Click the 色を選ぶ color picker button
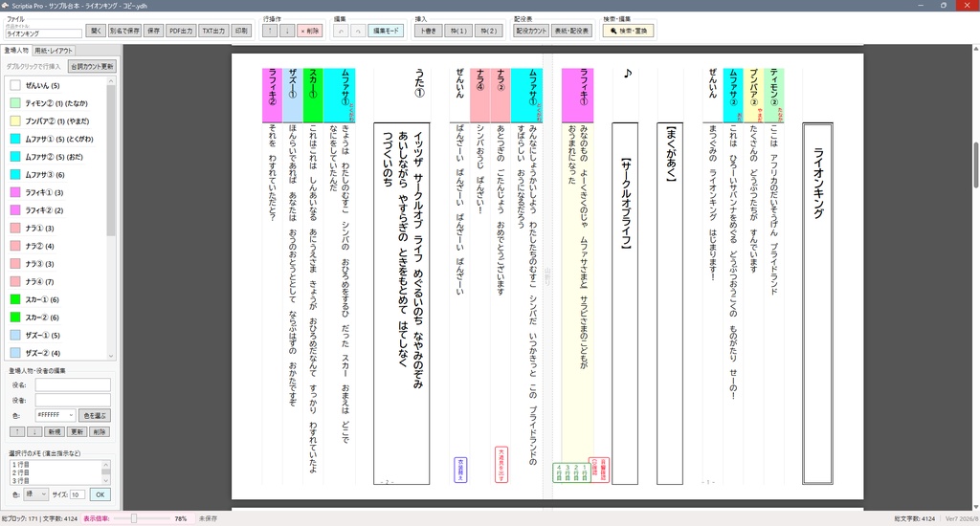The image size is (980, 526). [x=95, y=415]
